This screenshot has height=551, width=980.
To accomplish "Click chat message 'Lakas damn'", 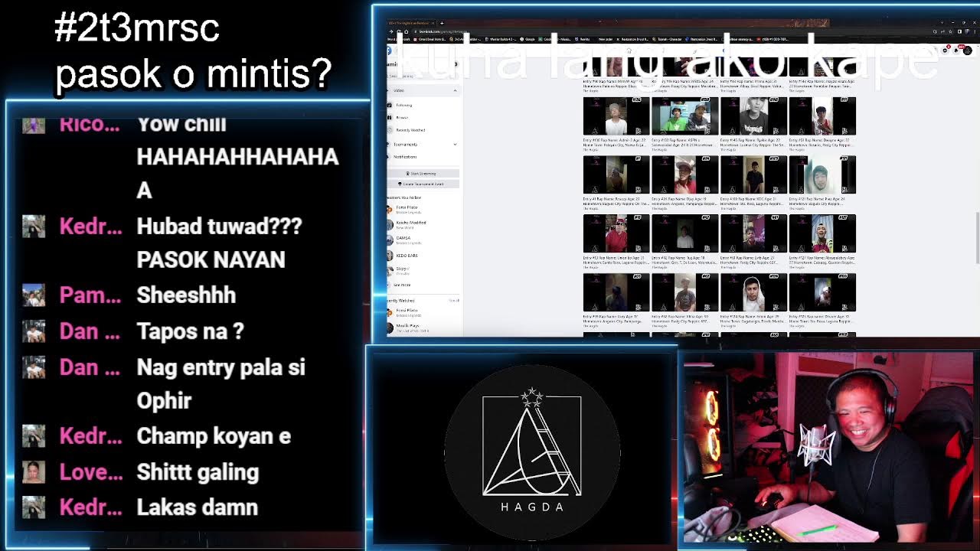I will [197, 507].
